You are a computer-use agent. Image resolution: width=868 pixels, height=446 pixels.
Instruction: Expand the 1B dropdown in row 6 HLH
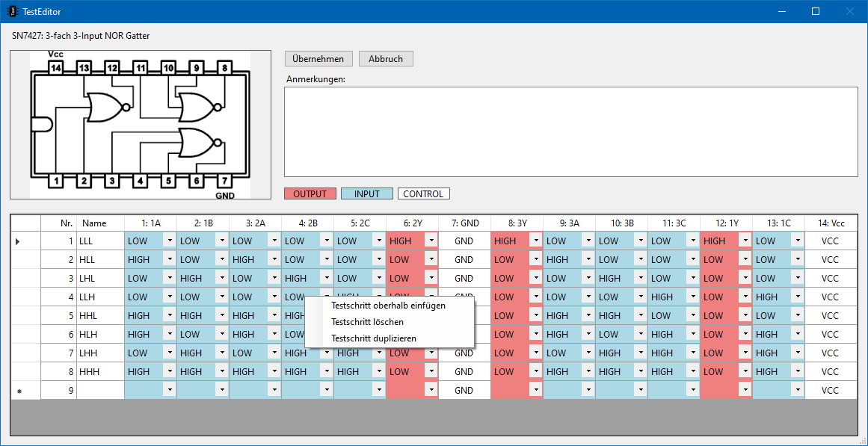[221, 334]
